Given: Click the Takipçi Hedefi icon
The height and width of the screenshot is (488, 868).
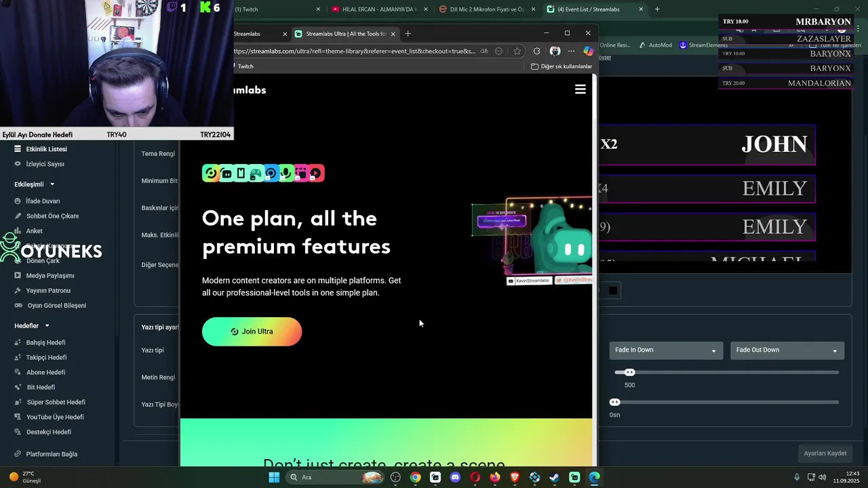Looking at the screenshot, I should coord(18,358).
